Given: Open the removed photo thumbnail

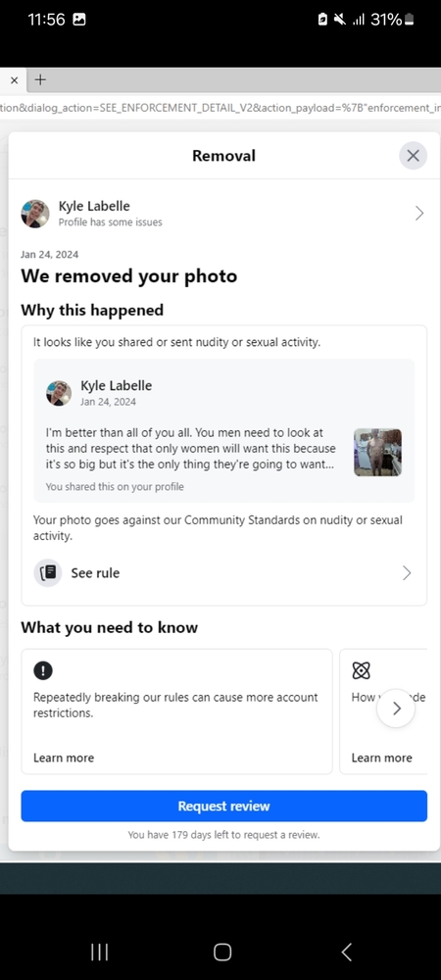Looking at the screenshot, I should (378, 452).
